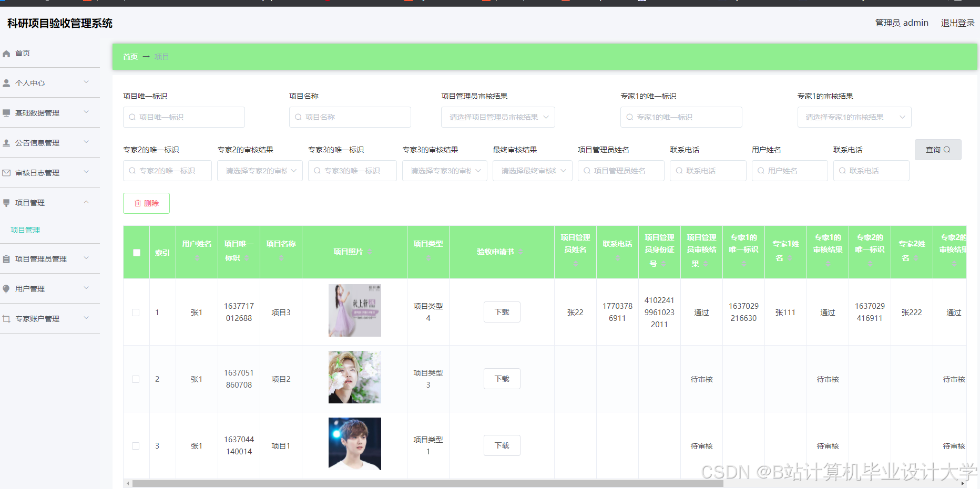Check the checkbox for row 项目2
The image size is (980, 489).
[x=136, y=379]
